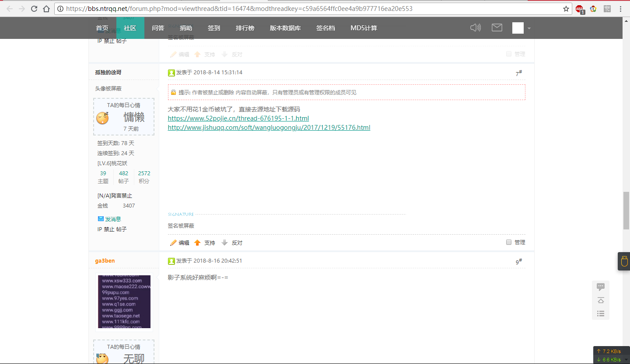
Task: Open 捐助 in navigation bar
Action: 186,28
